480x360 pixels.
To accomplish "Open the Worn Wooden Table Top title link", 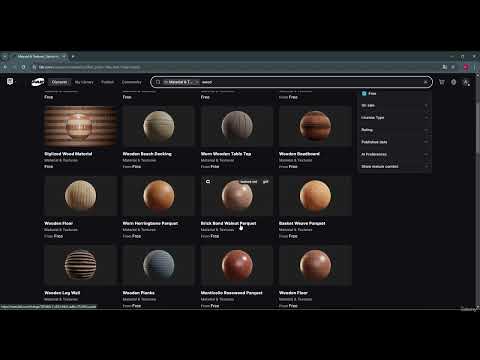I will 226,154.
